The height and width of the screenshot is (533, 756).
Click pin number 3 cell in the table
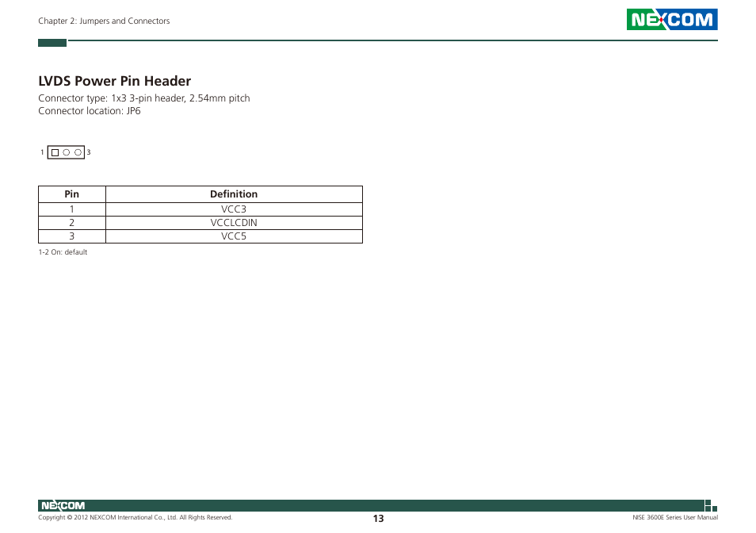coord(72,236)
